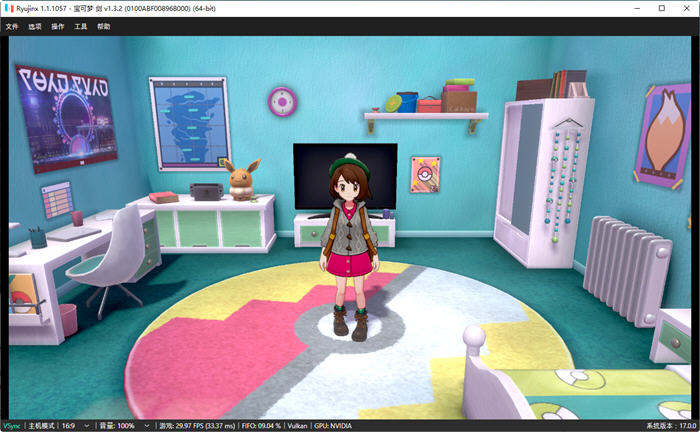Open the 操作 menu
Viewport: 700px width, 432px height.
click(x=58, y=27)
